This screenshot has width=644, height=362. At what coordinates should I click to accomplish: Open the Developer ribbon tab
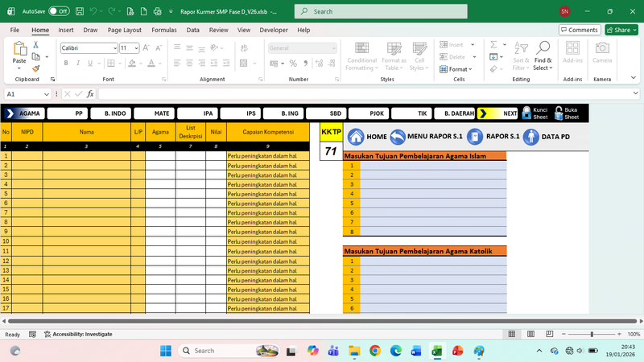point(274,30)
